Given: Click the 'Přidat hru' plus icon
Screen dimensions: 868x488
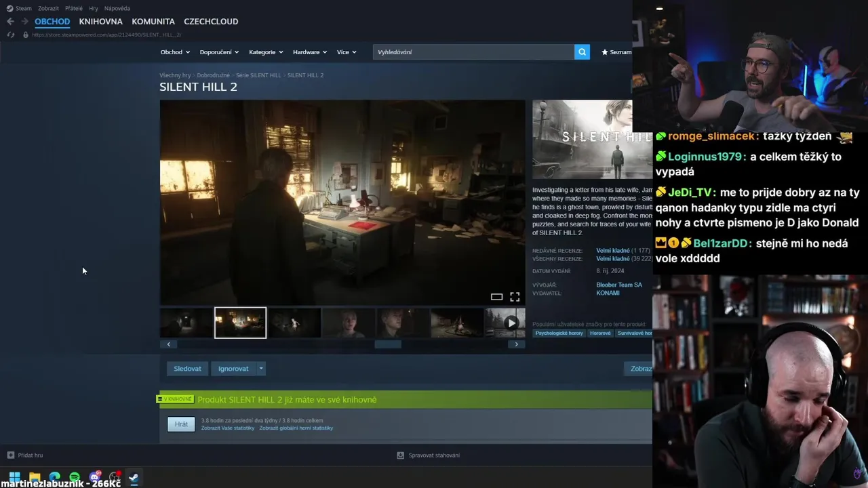Looking at the screenshot, I should pyautogui.click(x=10, y=455).
